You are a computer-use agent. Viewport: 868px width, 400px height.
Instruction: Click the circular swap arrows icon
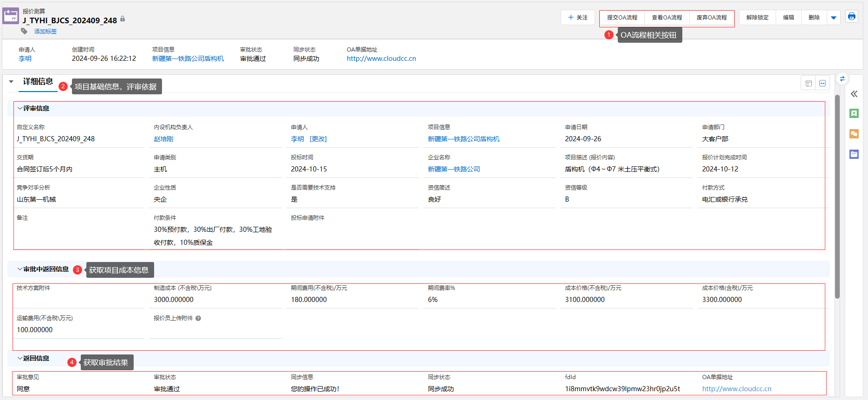click(x=842, y=79)
